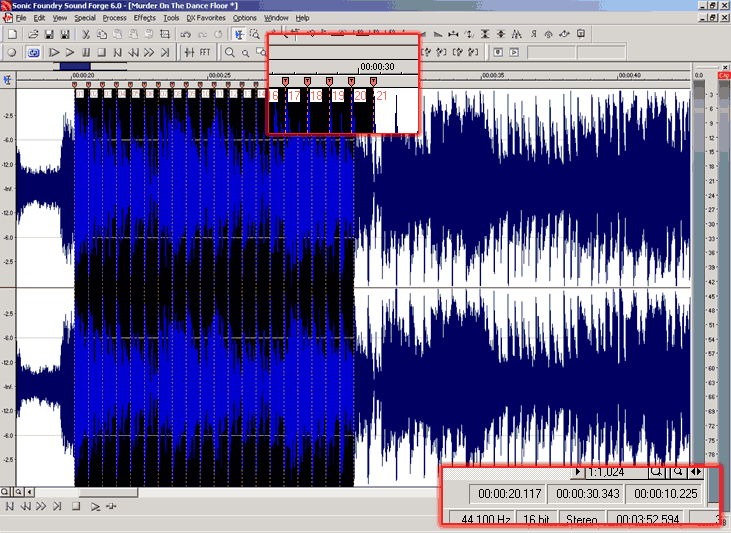Click the play mode slider icon in the playbar
731x533 pixels.
click(111, 506)
